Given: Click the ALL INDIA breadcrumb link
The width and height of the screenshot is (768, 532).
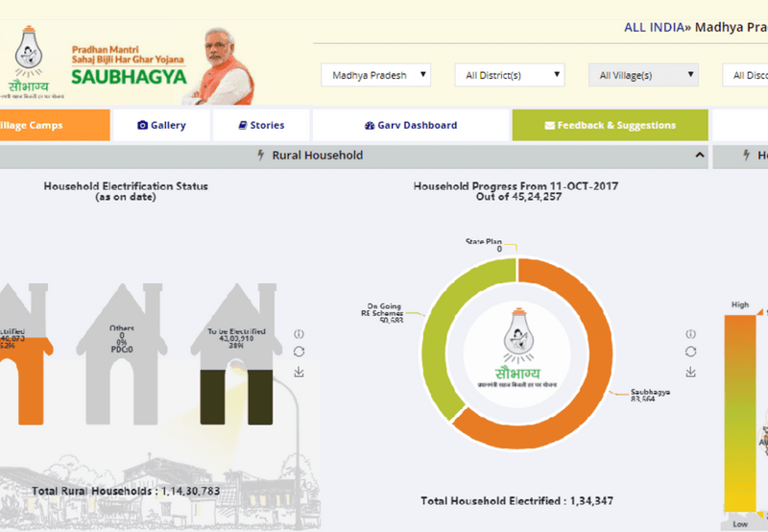Looking at the screenshot, I should click(x=652, y=28).
